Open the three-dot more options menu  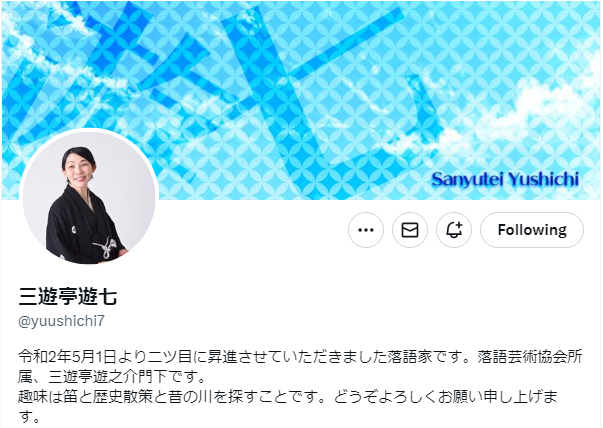[x=366, y=230]
